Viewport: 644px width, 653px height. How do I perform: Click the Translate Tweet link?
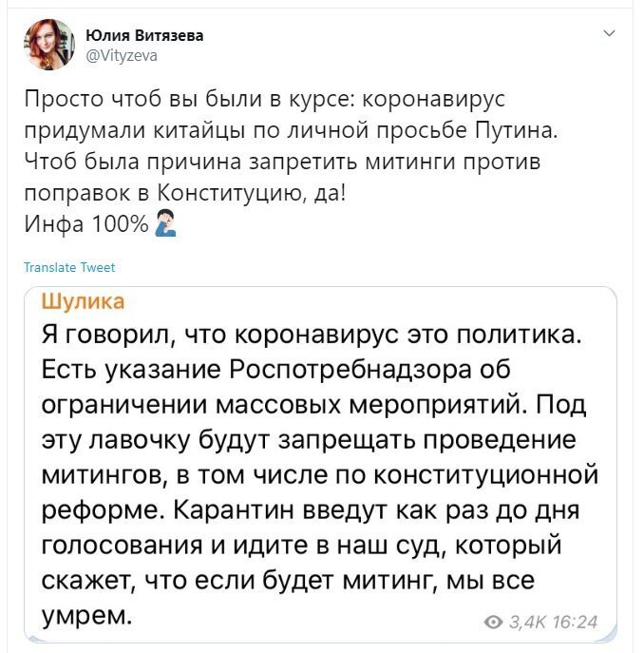[69, 267]
